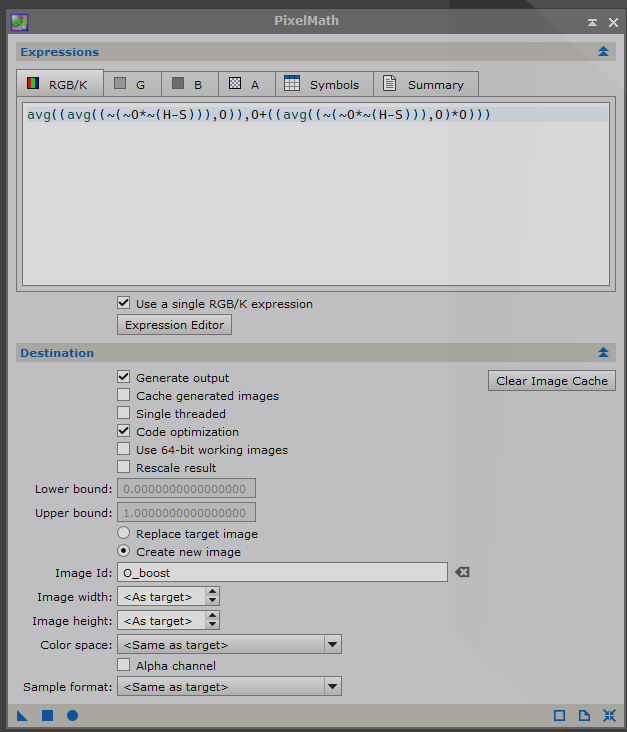Image resolution: width=627 pixels, height=732 pixels.
Task: Select Create new image
Action: pyautogui.click(x=123, y=551)
